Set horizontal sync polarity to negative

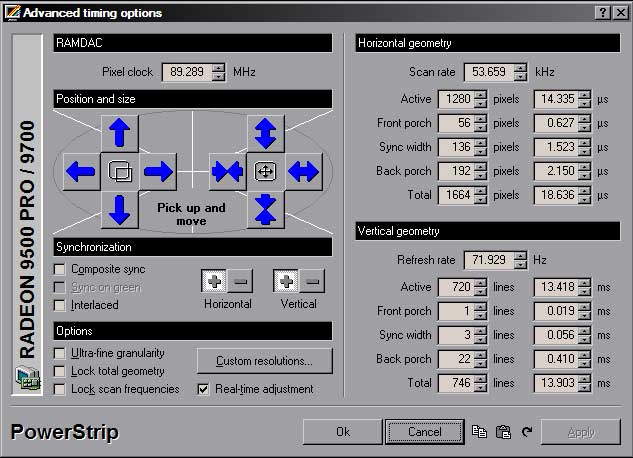[240, 281]
